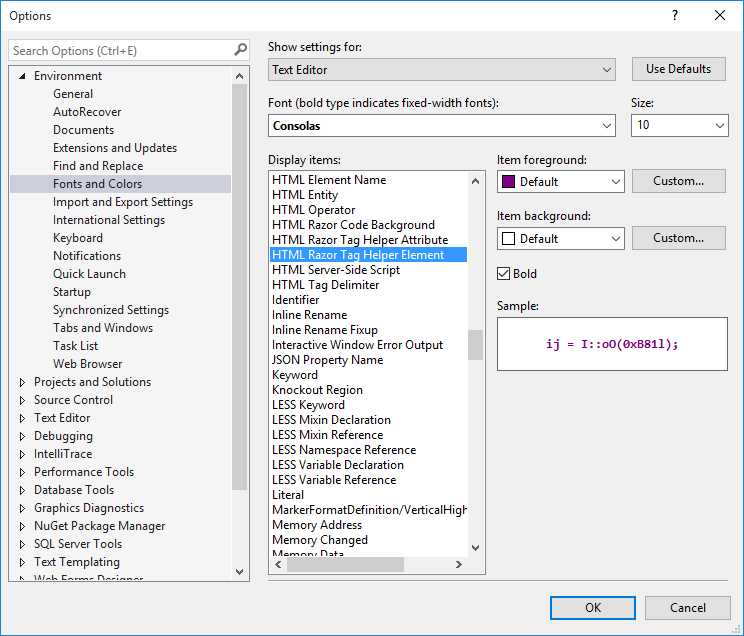The width and height of the screenshot is (744, 636).
Task: Expand the SQL Server Tools node
Action: tap(22, 544)
